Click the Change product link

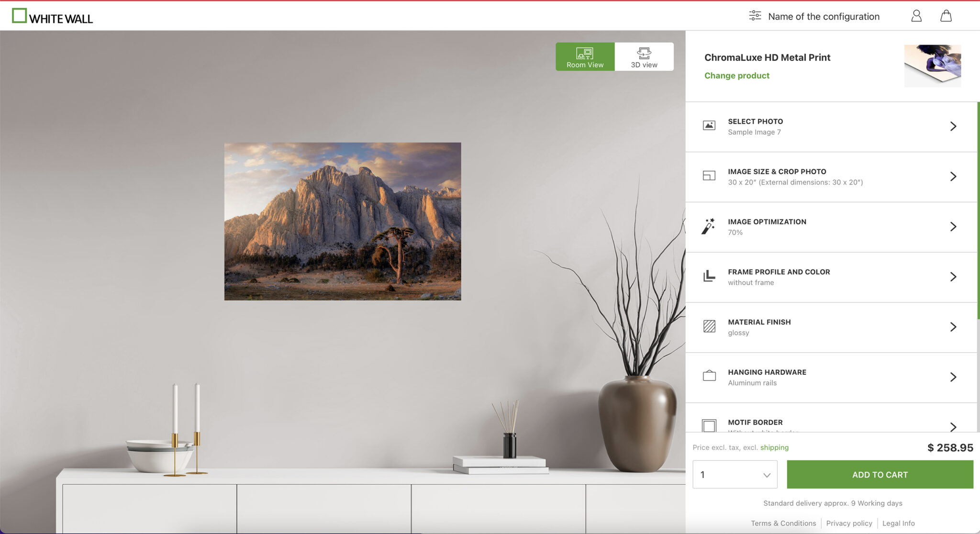[x=736, y=76]
